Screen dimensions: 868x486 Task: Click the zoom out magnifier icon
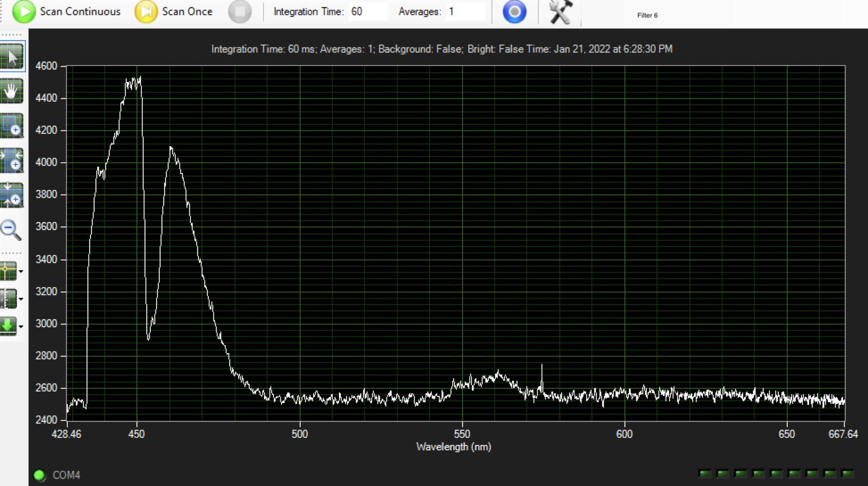(x=11, y=229)
